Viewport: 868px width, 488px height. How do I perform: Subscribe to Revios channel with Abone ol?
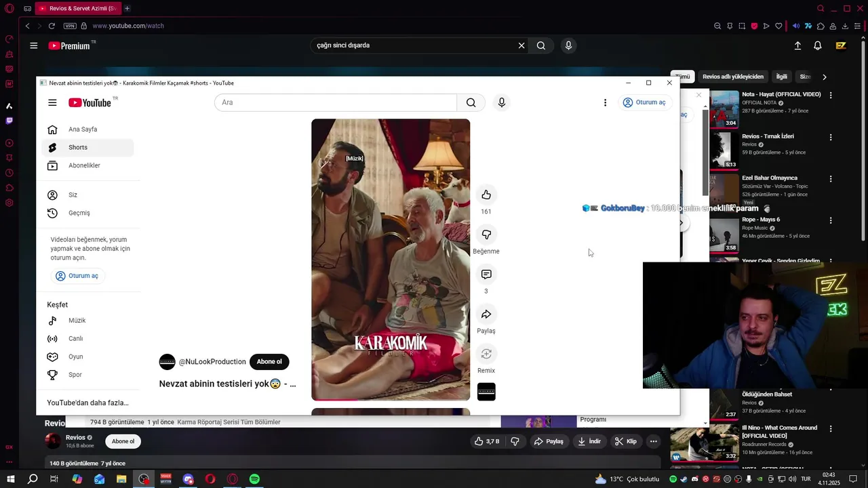point(123,441)
